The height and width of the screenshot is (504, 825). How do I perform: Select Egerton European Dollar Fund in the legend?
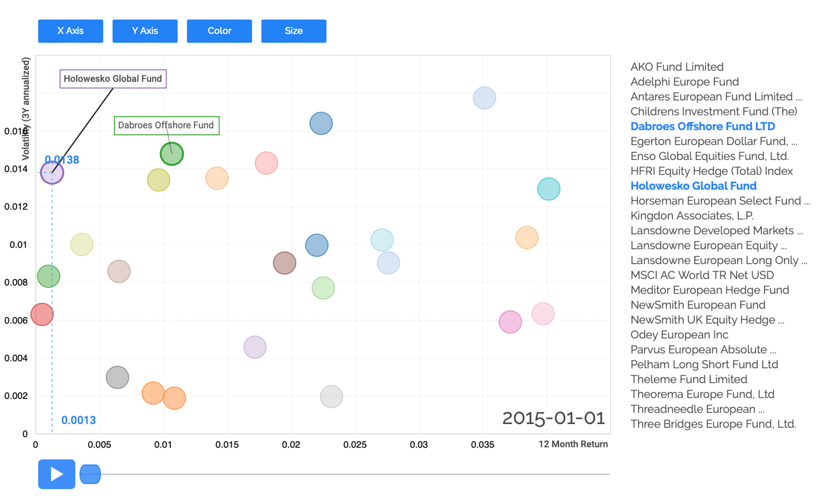click(713, 141)
